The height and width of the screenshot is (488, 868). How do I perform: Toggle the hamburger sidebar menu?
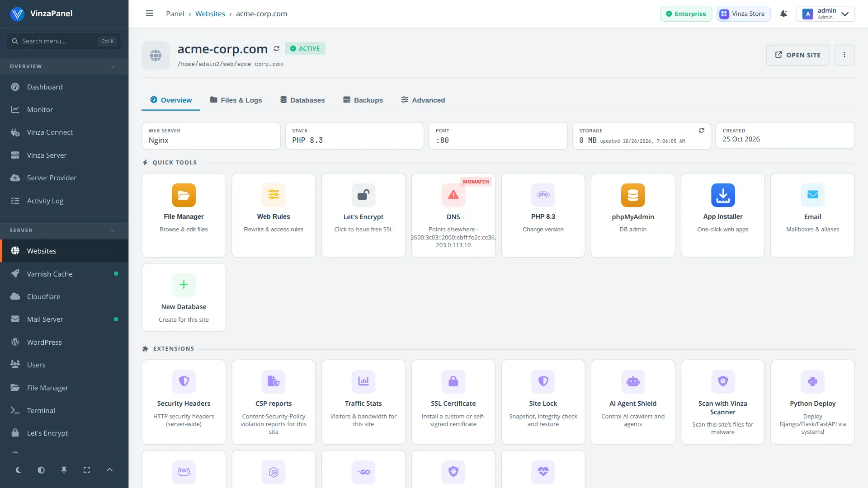(149, 14)
